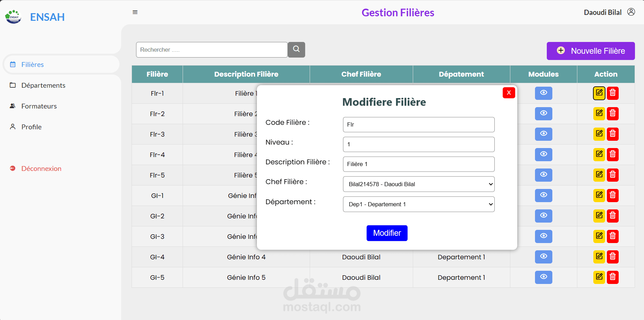Screen dimensions: 644x320
Task: Click Departement 1 in GI-4 row
Action: [x=461, y=257]
